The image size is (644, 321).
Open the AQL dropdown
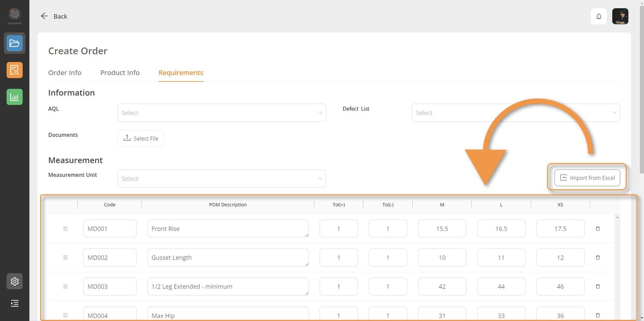[x=222, y=113]
